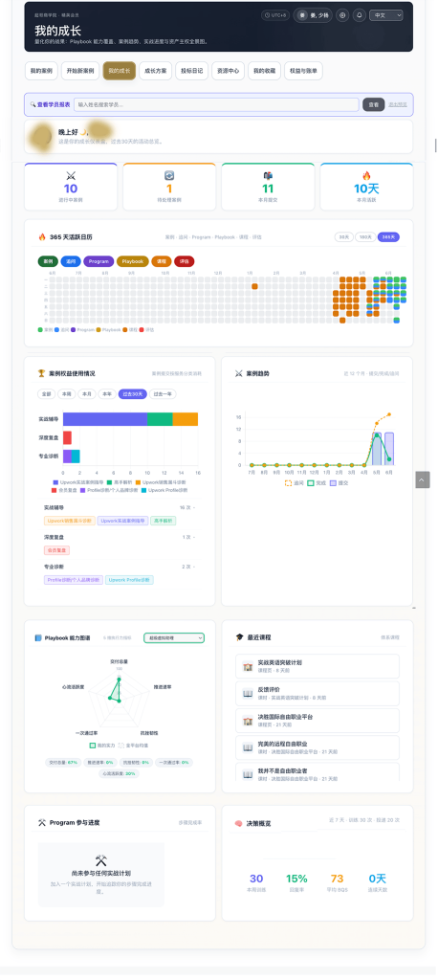The height and width of the screenshot is (980, 438).
Task: Select the 全部 period filter
Action: (x=46, y=393)
